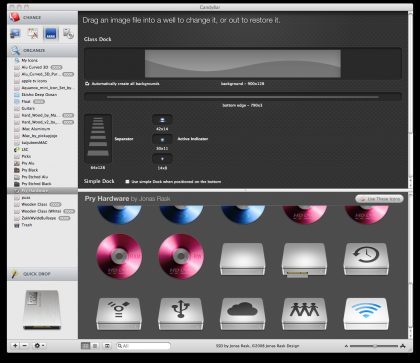
Task: Open the gear action dropdown menu
Action: coord(39,346)
